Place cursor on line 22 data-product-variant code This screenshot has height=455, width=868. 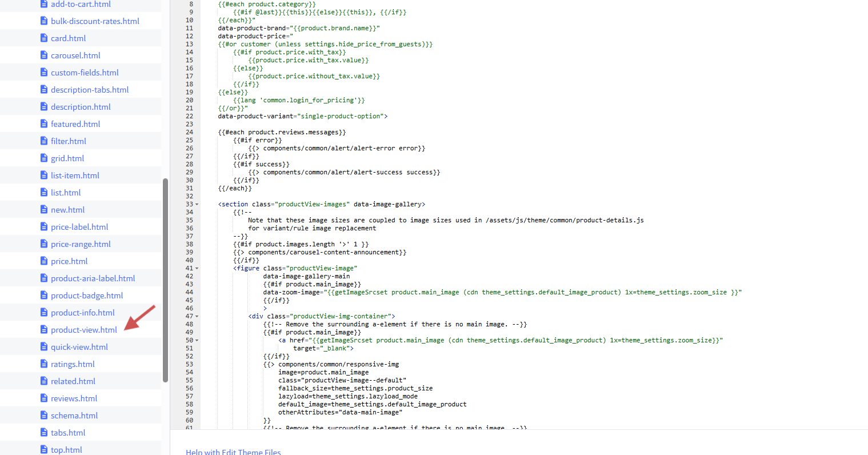click(x=302, y=116)
